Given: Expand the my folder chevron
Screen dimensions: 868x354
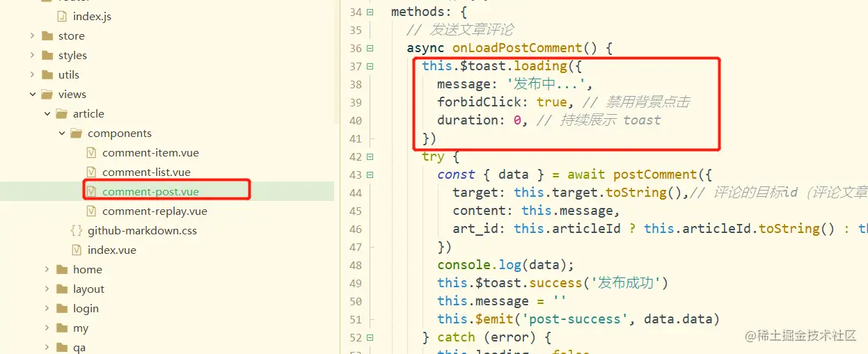Looking at the screenshot, I should 47,328.
